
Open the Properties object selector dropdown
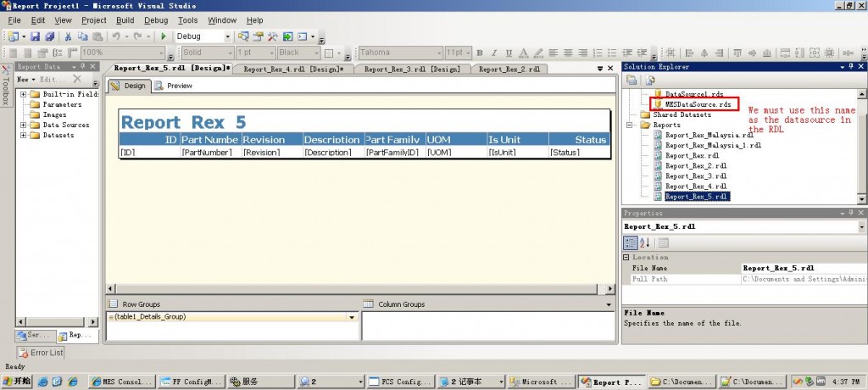click(x=861, y=226)
